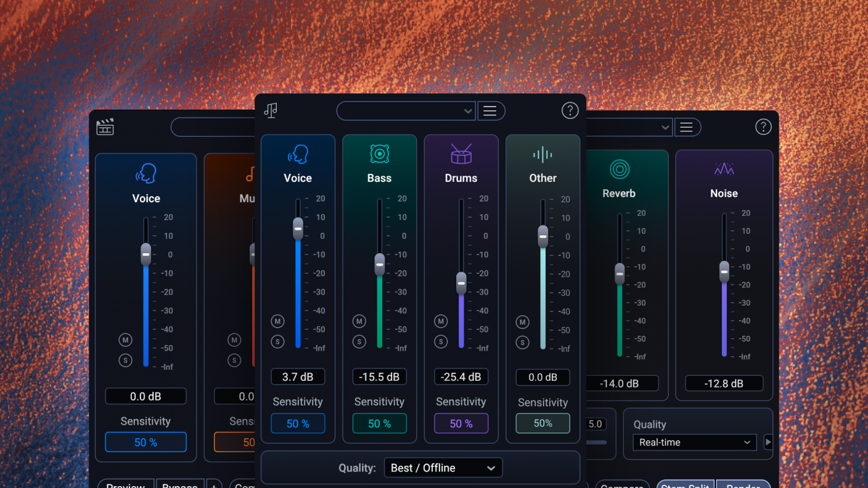Click the Noise icon
868x488 pixels.
tap(724, 169)
